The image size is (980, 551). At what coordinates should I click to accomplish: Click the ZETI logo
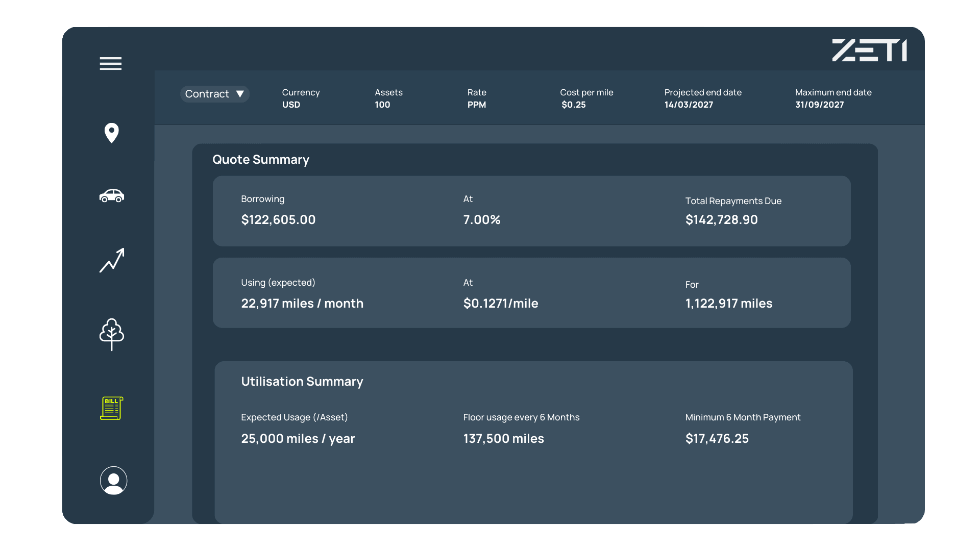[869, 51]
